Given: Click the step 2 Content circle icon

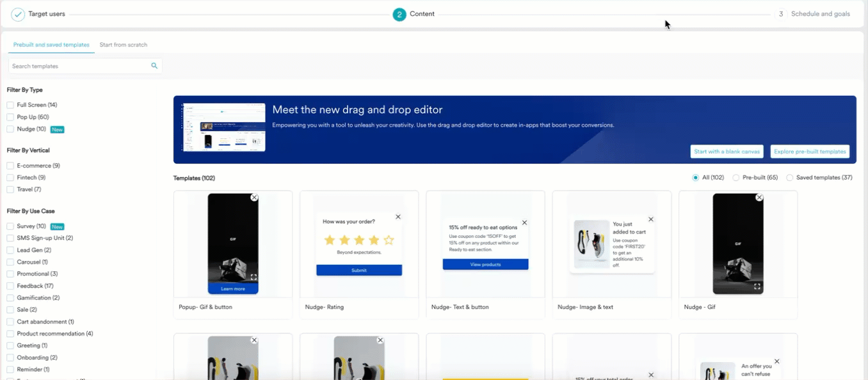Looking at the screenshot, I should pos(399,14).
